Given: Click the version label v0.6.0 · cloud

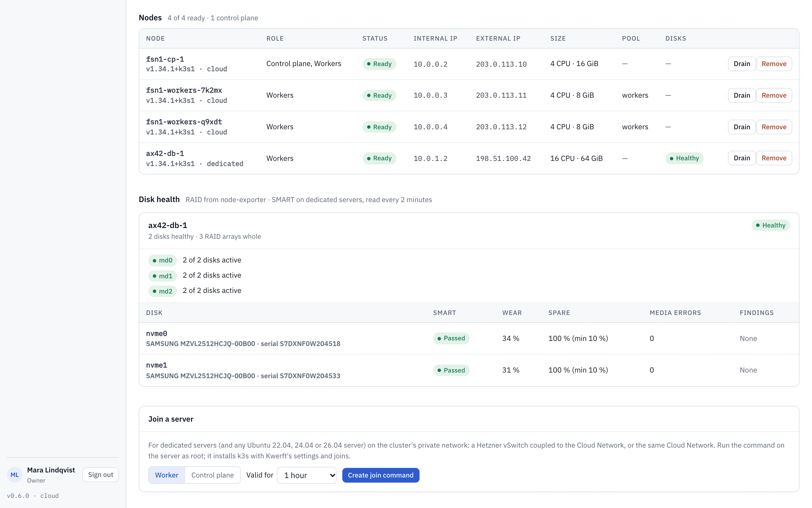Looking at the screenshot, I should 32,496.
